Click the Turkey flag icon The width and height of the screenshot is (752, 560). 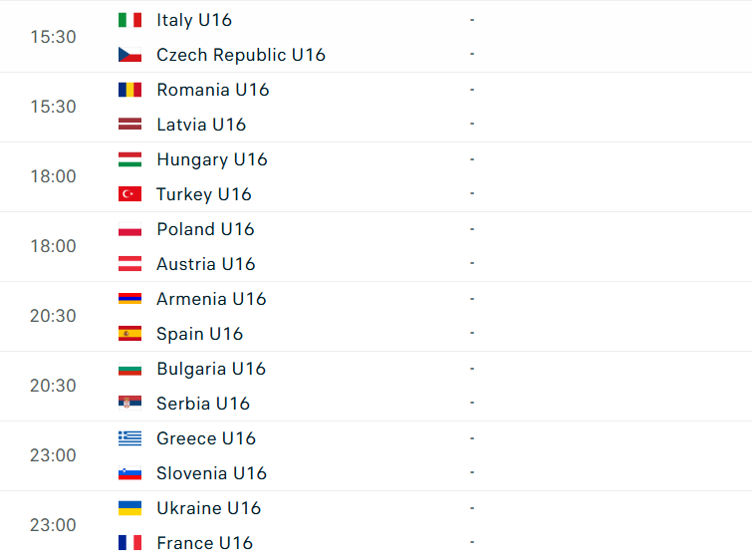pyautogui.click(x=129, y=194)
